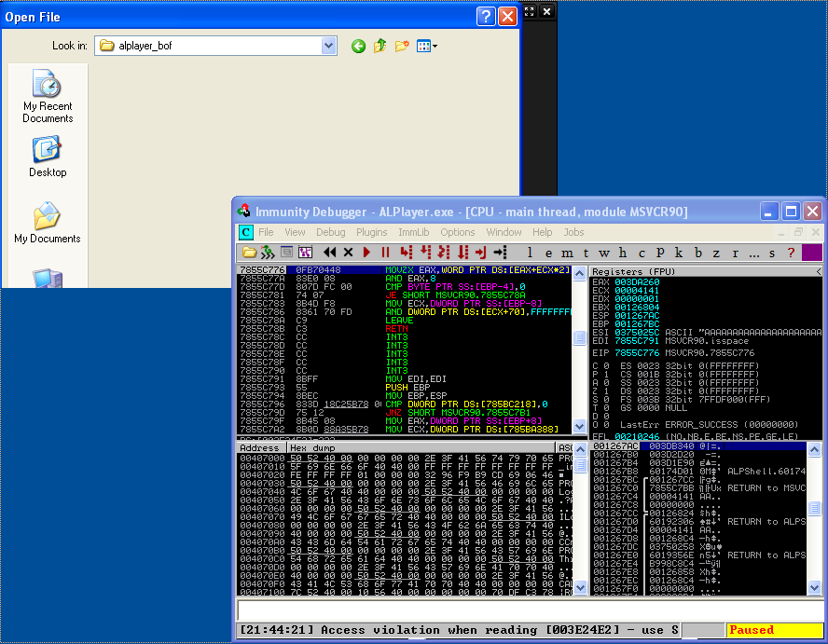This screenshot has height=644, width=828.
Task: Click the PyCommands list window icon
Action: (287, 253)
